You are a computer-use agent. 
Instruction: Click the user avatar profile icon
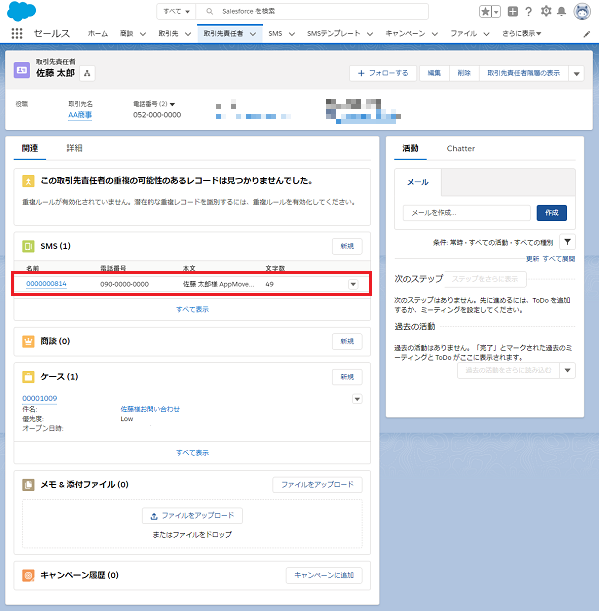pyautogui.click(x=582, y=11)
